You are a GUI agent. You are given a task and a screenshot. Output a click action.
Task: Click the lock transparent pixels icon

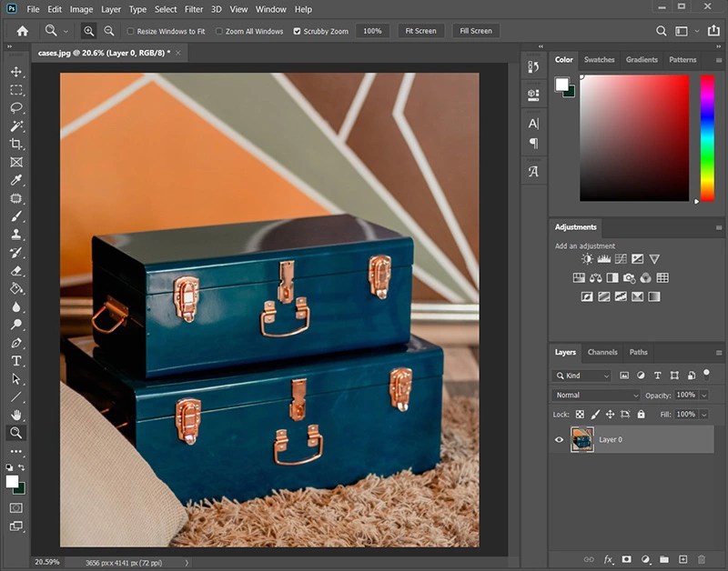click(580, 414)
